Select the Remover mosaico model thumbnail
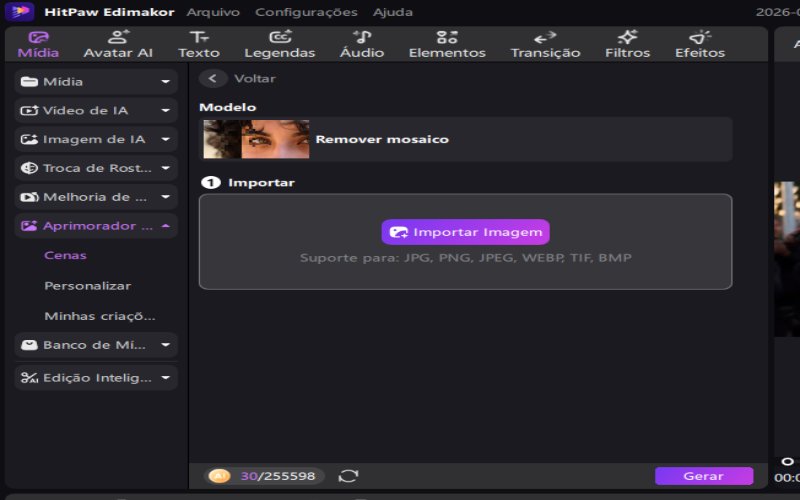This screenshot has height=500, width=800. 256,139
